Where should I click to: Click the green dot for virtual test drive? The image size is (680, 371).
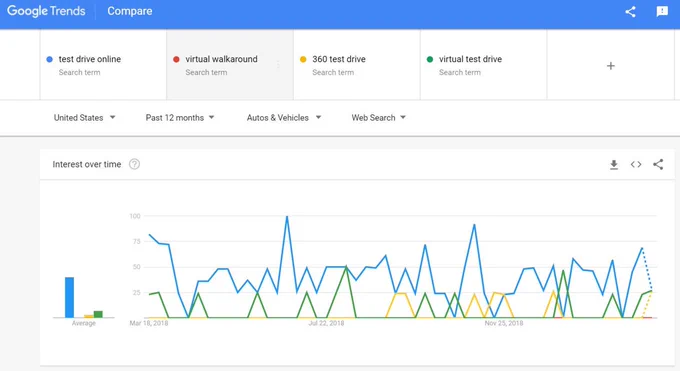point(430,59)
